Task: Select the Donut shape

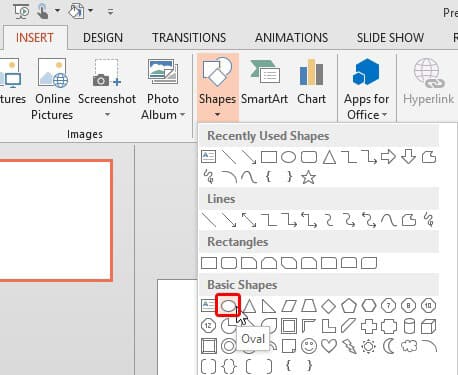Action: [x=229, y=346]
